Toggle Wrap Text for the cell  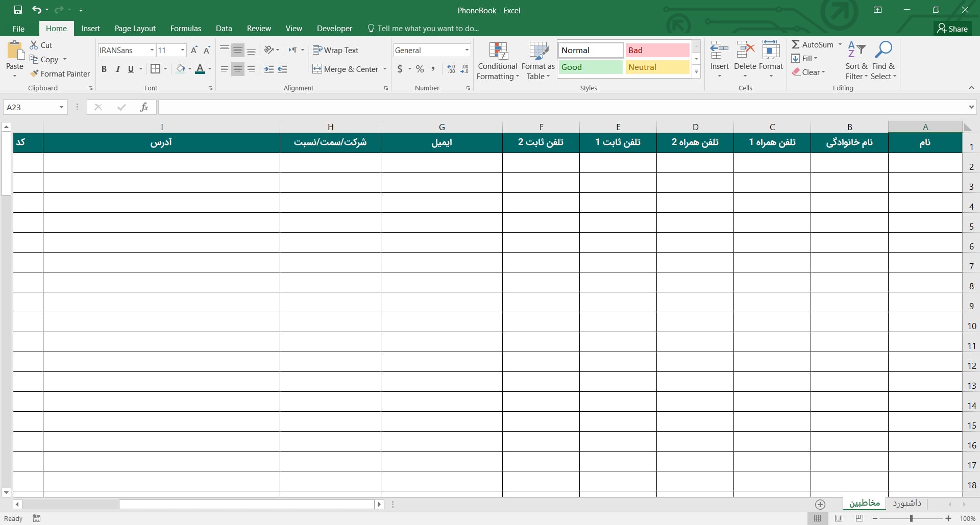(335, 50)
